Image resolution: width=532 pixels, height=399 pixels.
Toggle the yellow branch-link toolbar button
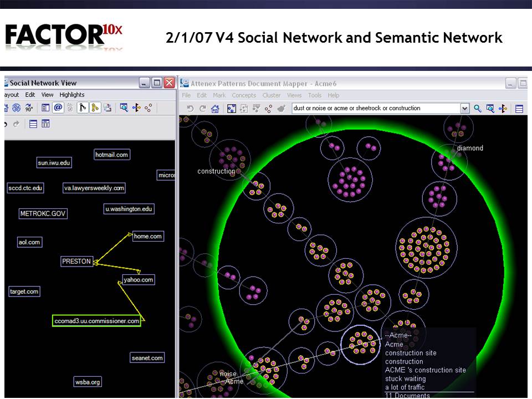click(x=95, y=108)
